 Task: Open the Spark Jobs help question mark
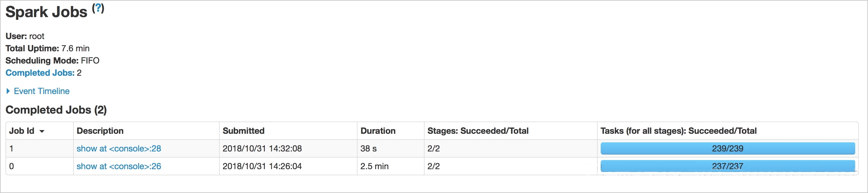coord(98,8)
